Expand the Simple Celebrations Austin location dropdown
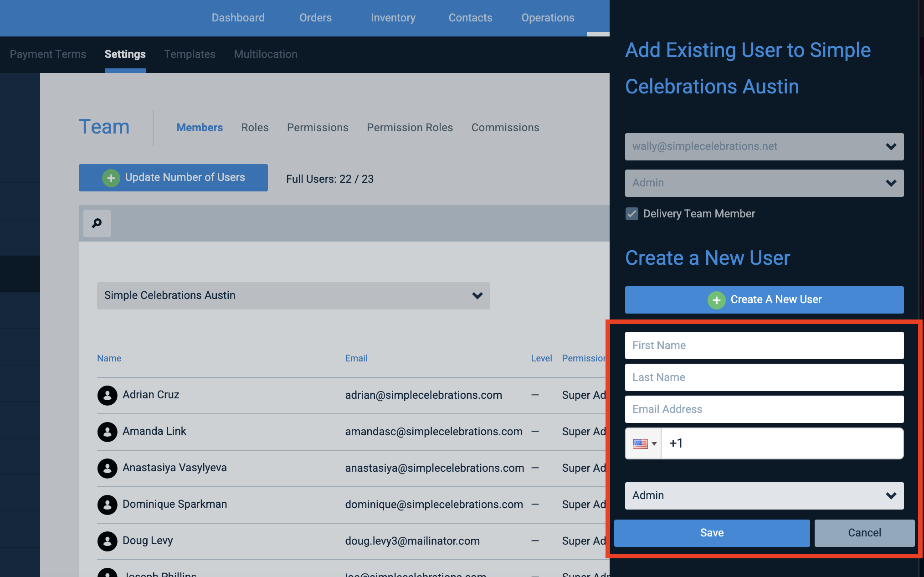This screenshot has width=924, height=577. 293,296
